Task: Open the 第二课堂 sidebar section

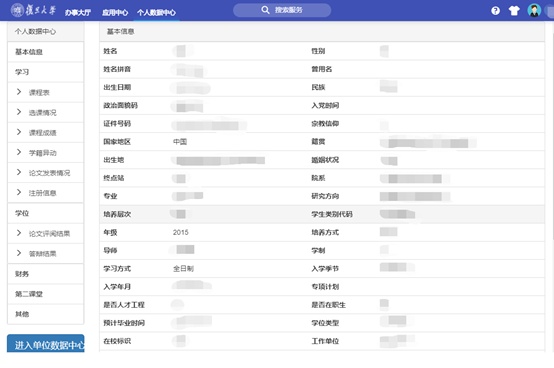Action: point(46,294)
